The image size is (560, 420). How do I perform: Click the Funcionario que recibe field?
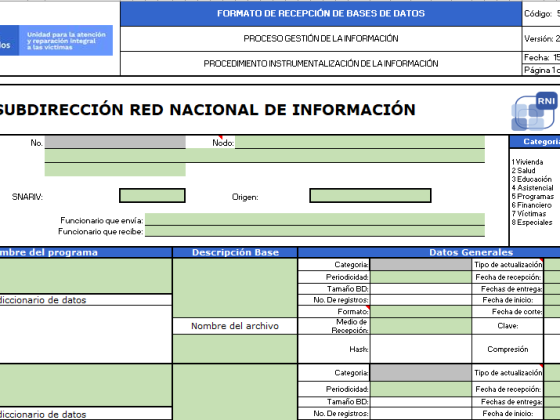pyautogui.click(x=315, y=231)
